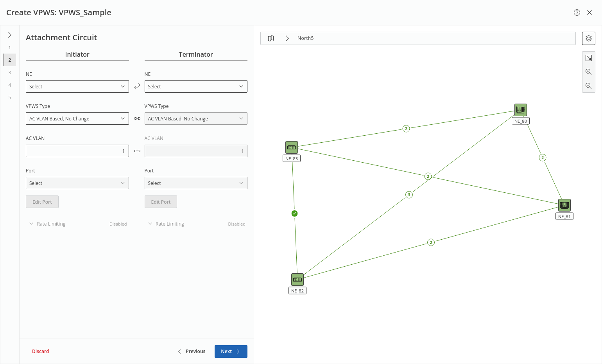This screenshot has height=364, width=602.
Task: Zoom in on the topology map
Action: (x=588, y=72)
